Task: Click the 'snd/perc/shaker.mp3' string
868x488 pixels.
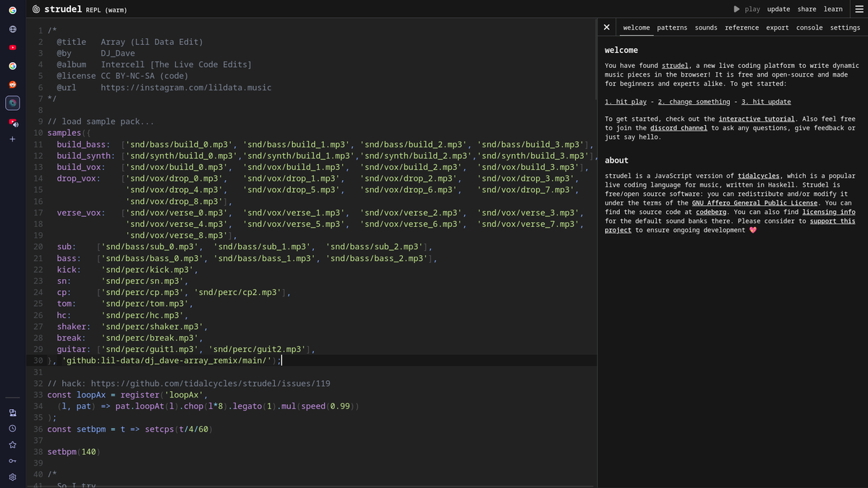Action: [153, 326]
